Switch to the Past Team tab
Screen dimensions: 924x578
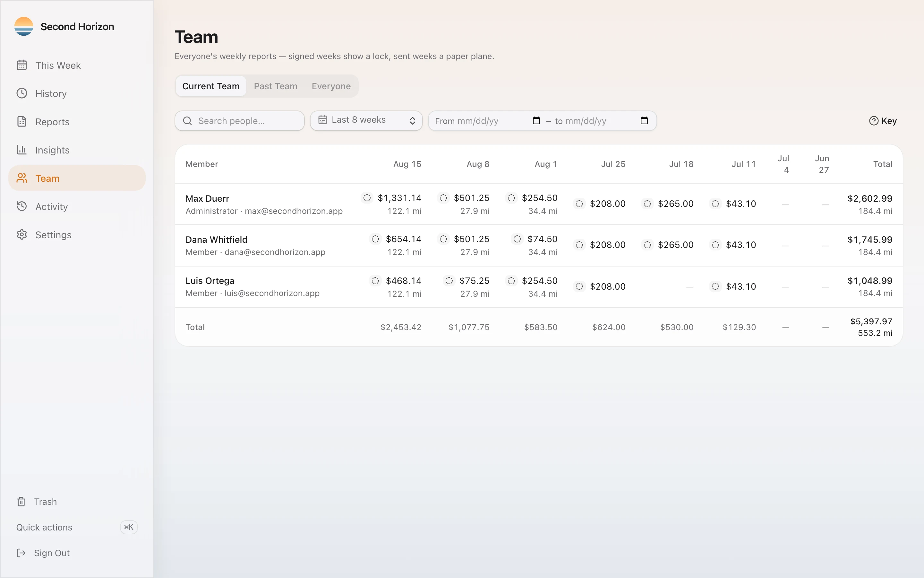point(276,86)
